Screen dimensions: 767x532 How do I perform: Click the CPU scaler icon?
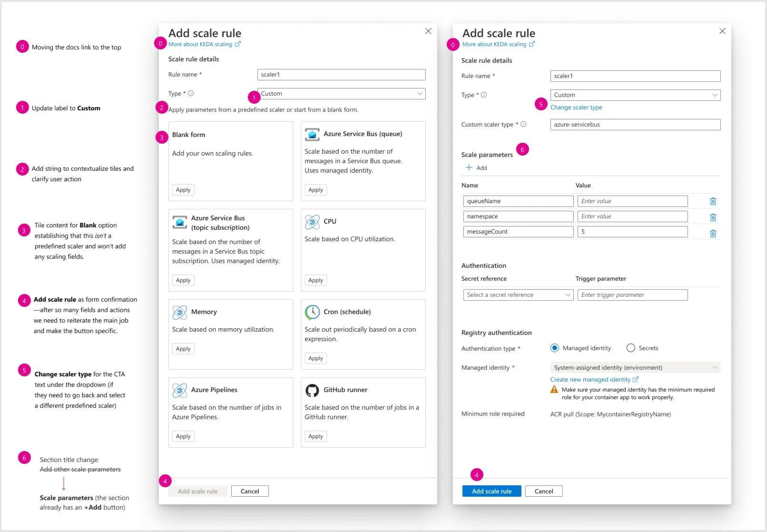coord(312,222)
